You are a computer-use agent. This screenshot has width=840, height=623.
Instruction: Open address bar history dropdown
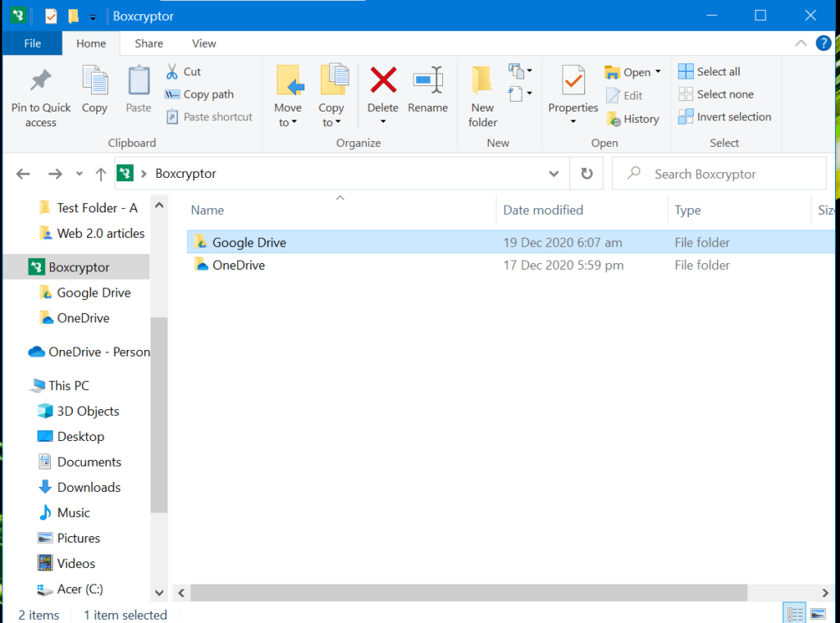click(x=554, y=174)
